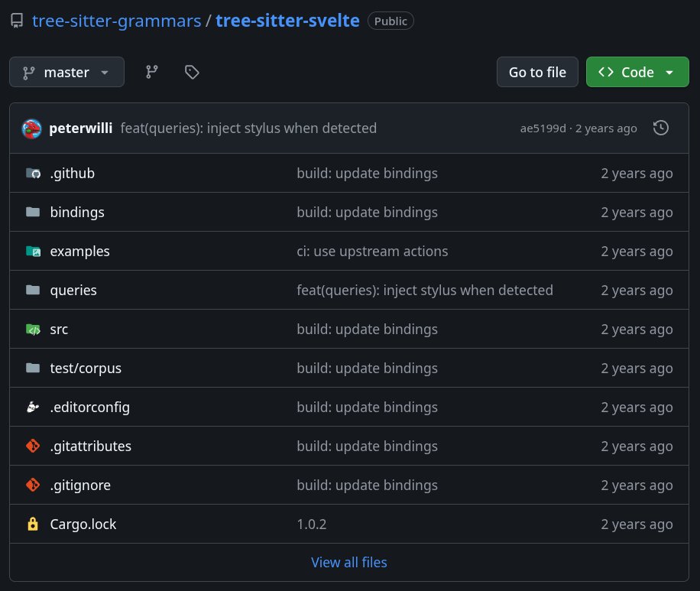Open the branches icon next to master
The height and width of the screenshot is (591, 700).
click(x=152, y=72)
